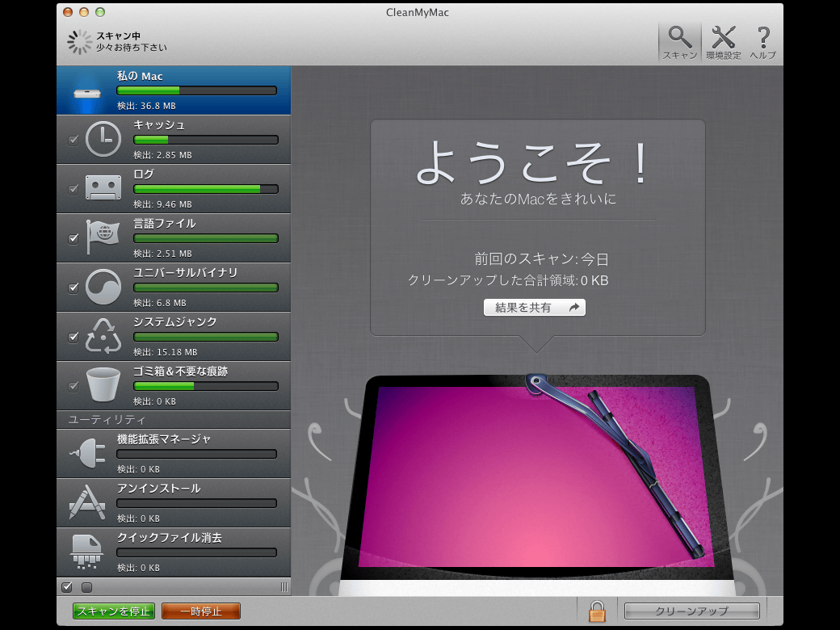The height and width of the screenshot is (630, 840).
Task: Click the あなたのMacをきれいに subtitle
Action: [538, 199]
